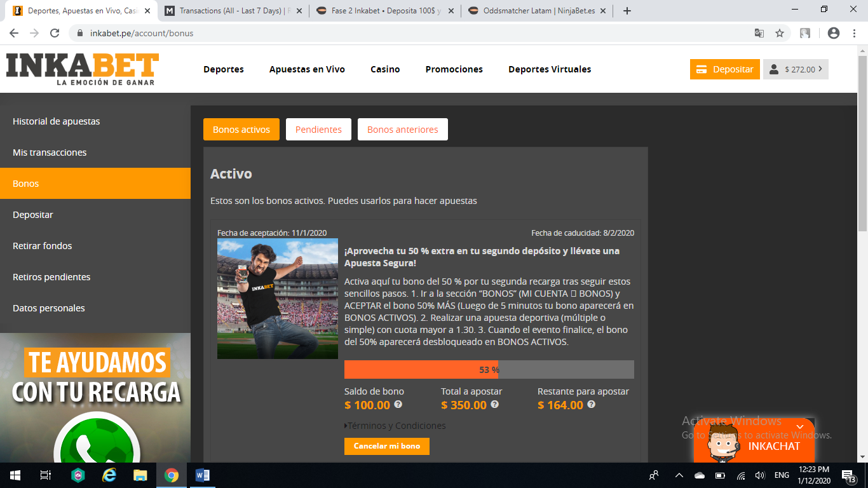Switch to the Fase 2 Inkabet browser tab
This screenshot has height=488, width=868.
[385, 11]
